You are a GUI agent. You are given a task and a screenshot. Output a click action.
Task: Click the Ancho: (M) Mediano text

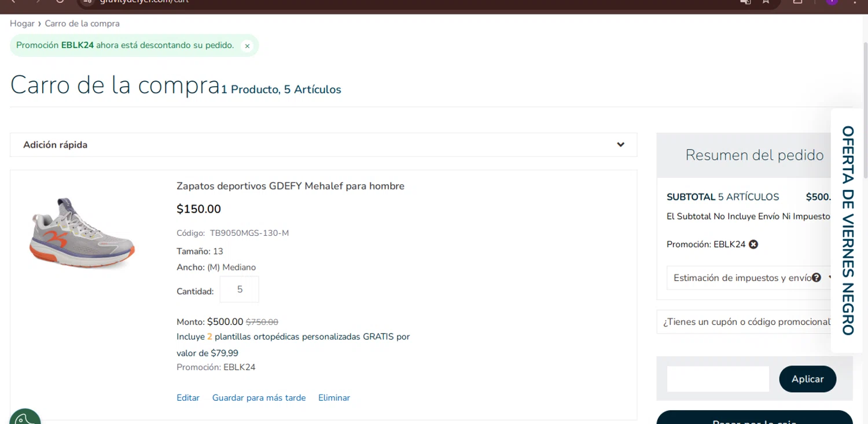[216, 268]
